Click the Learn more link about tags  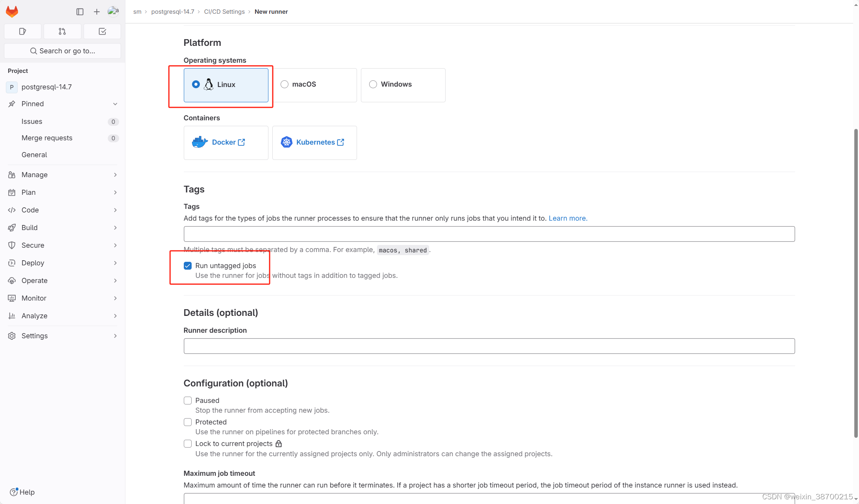pos(567,218)
